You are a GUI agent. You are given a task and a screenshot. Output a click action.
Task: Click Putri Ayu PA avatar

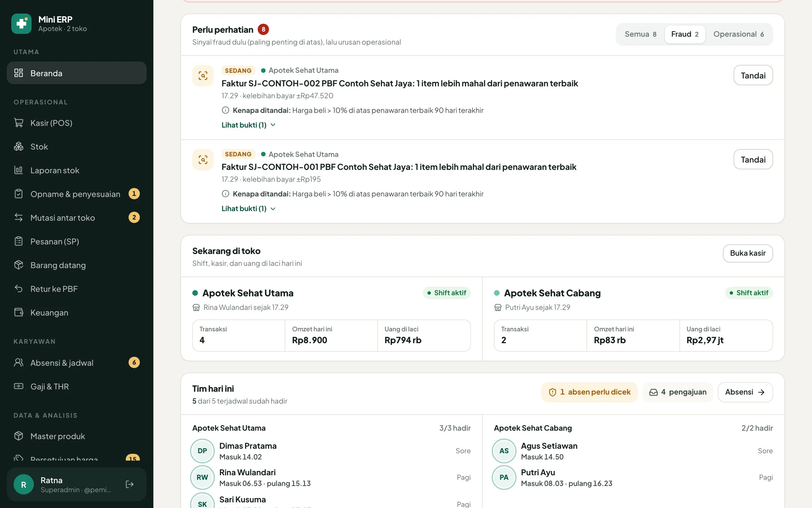(504, 478)
